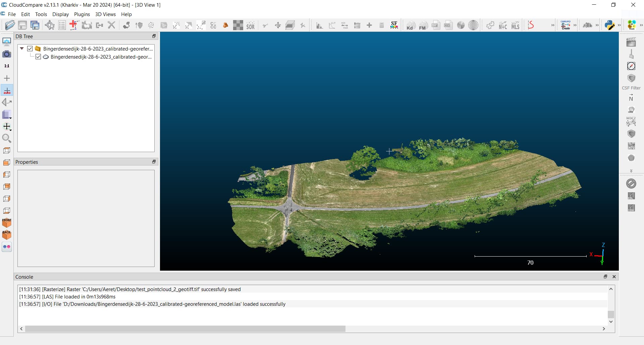Open the Plugins menu
The height and width of the screenshot is (345, 644).
(82, 14)
